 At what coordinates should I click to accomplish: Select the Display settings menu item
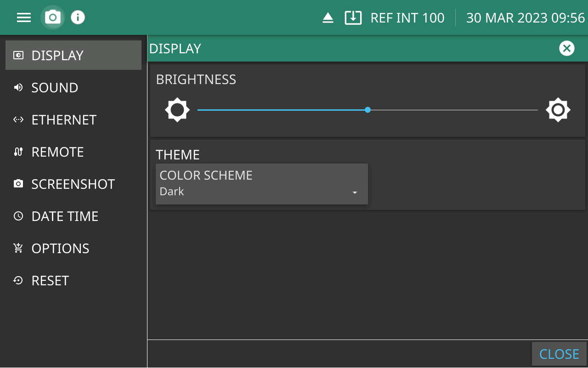[x=73, y=55]
